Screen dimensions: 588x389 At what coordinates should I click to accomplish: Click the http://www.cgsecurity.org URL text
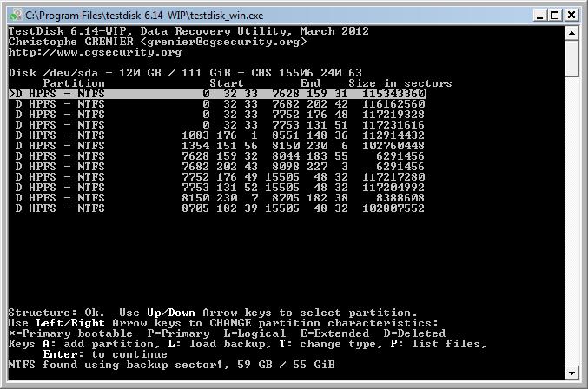[x=95, y=52]
